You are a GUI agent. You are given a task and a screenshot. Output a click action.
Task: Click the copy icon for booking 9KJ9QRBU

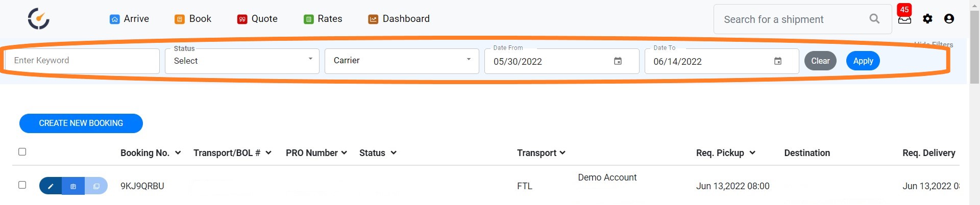pyautogui.click(x=96, y=186)
